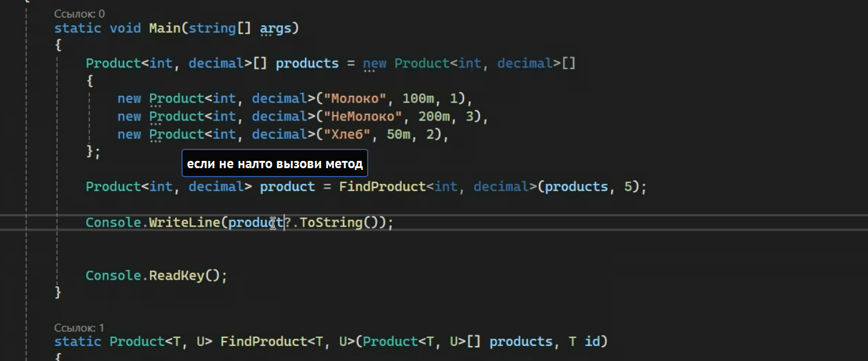Click the products parameter in the FindProduct signature
The height and width of the screenshot is (361, 868).
point(521,342)
